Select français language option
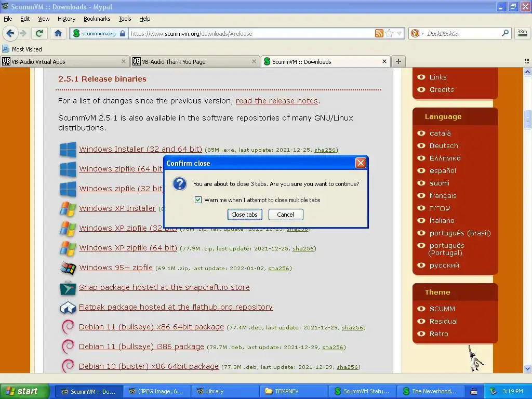532x399 pixels. [443, 195]
